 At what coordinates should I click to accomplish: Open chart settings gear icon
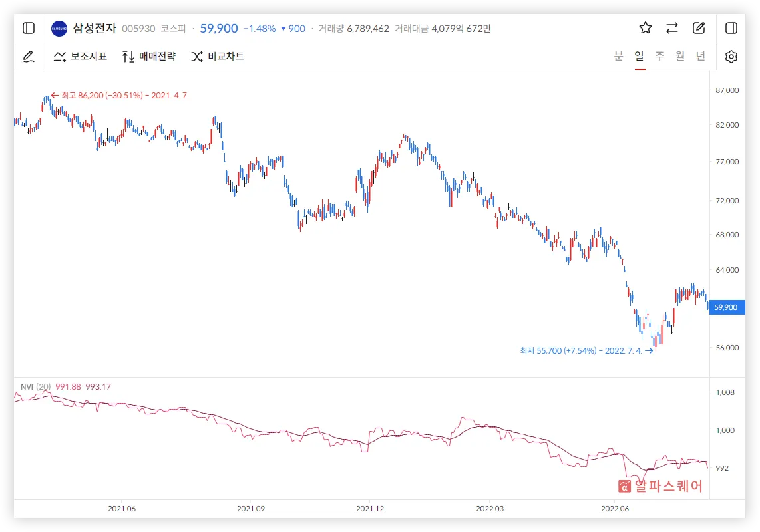tap(731, 57)
